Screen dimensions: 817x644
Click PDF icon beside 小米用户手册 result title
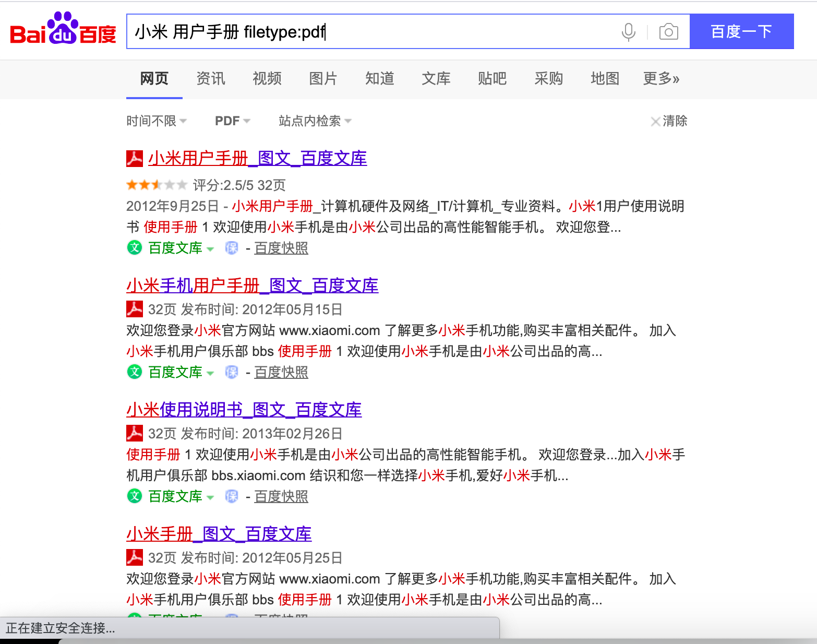tap(135, 158)
